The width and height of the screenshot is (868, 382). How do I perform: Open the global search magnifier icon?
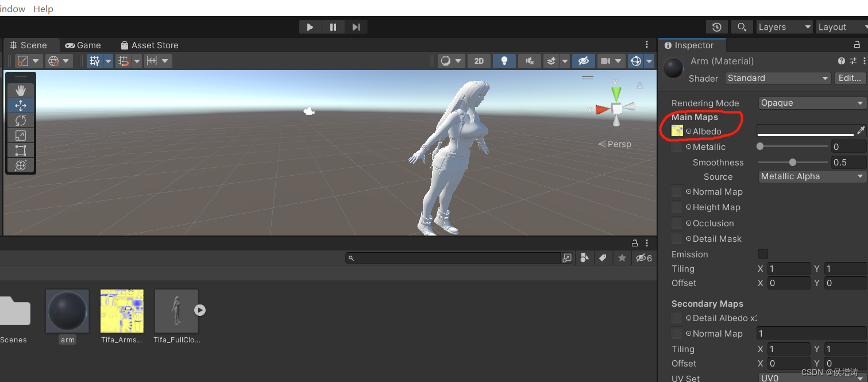click(x=742, y=27)
